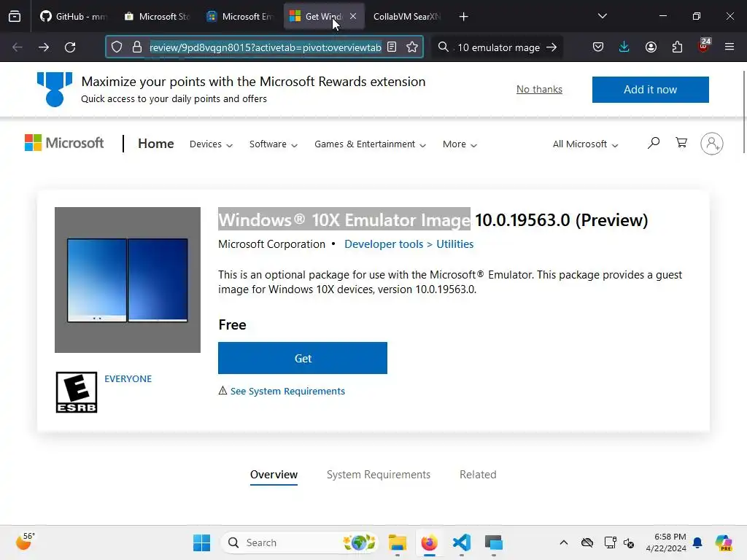The width and height of the screenshot is (747, 560).
Task: Expand the More menu
Action: click(460, 144)
